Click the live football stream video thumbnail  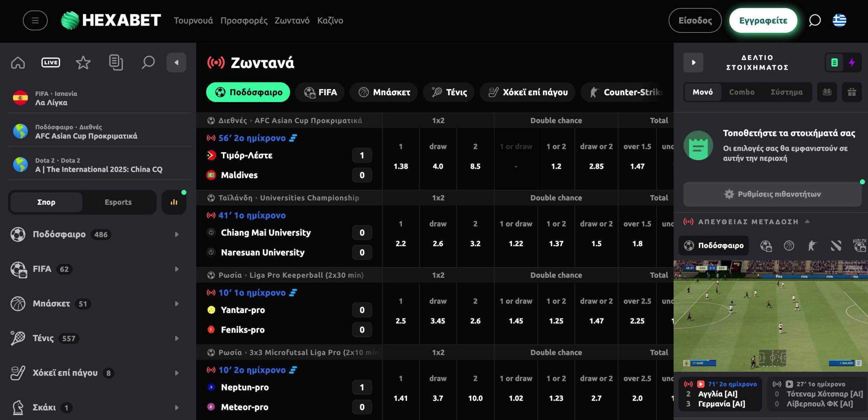tap(770, 316)
